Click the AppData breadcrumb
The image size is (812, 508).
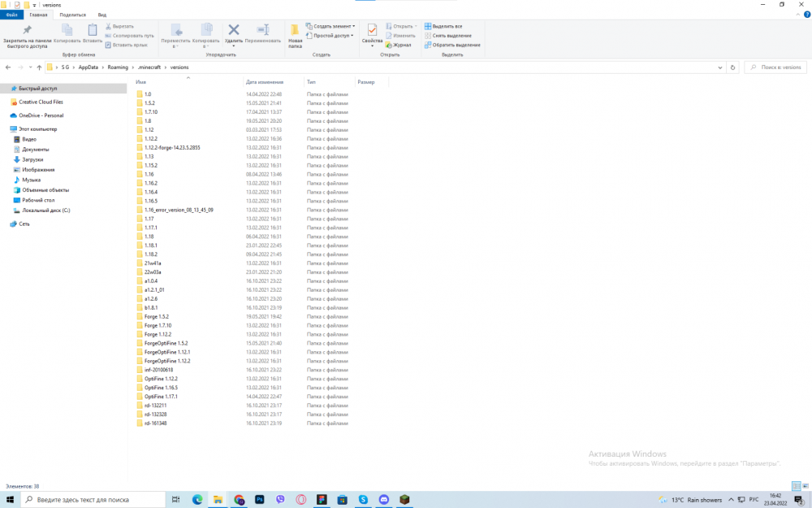[x=88, y=67]
